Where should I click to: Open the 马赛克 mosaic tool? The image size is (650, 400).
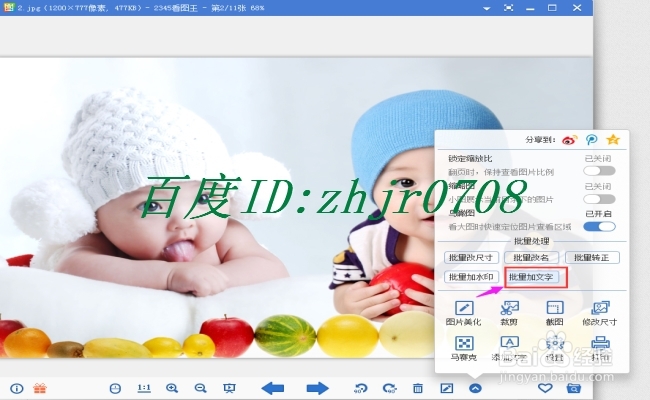click(x=463, y=349)
